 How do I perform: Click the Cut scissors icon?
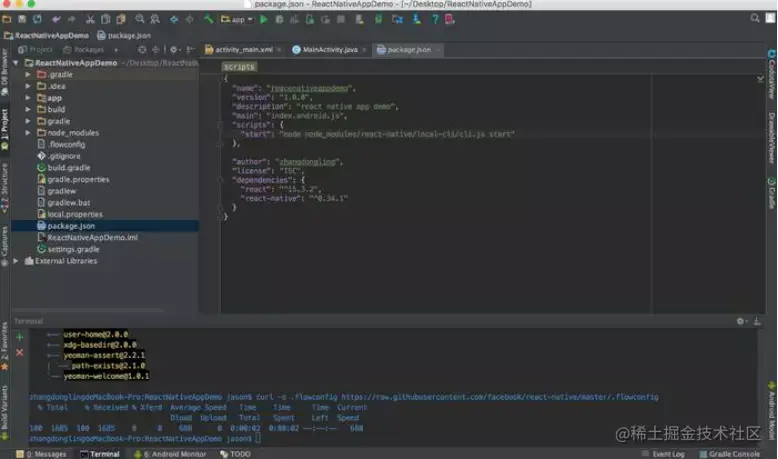90,19
